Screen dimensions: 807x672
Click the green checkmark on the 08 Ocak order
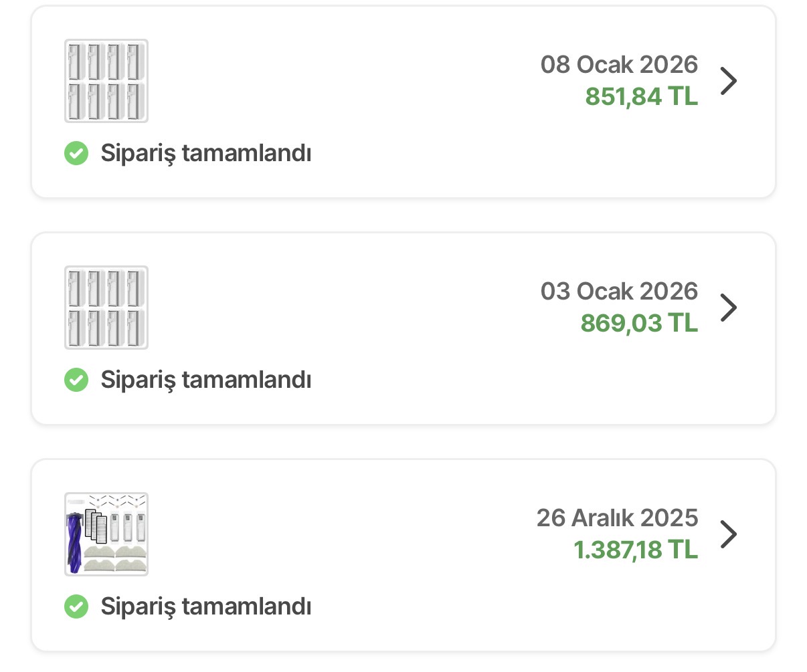[76, 153]
